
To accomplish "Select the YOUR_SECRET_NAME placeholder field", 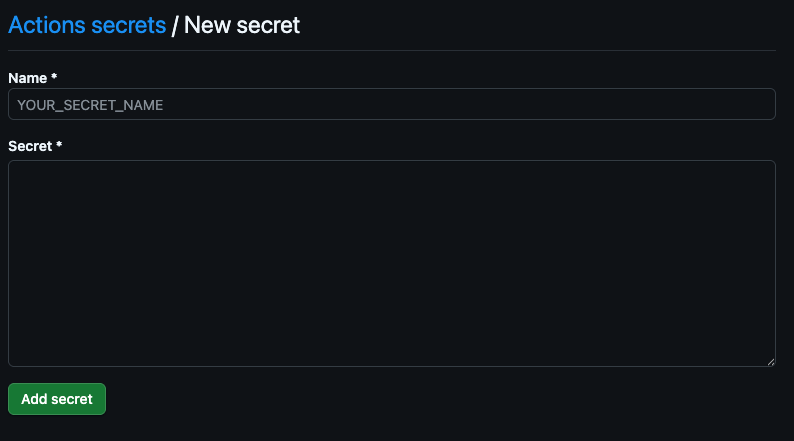I will [x=391, y=104].
